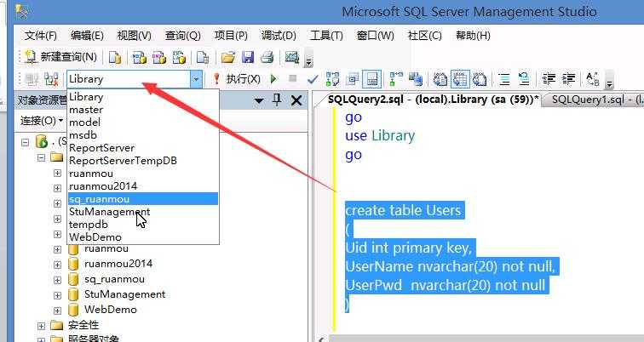Expand the sq_ruanmou database tree node
Screen dimensions: 644x342
58,280
